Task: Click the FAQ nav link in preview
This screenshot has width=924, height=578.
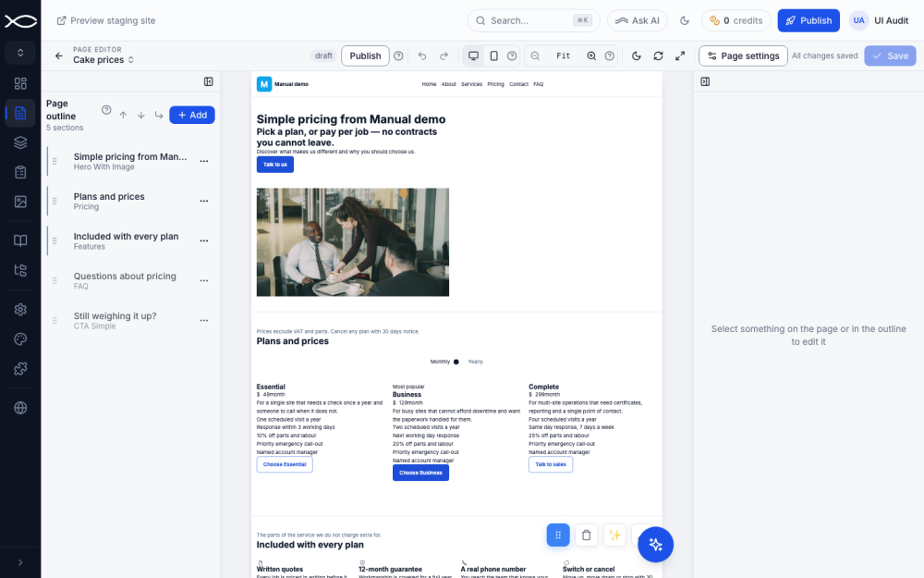Action: click(x=538, y=84)
